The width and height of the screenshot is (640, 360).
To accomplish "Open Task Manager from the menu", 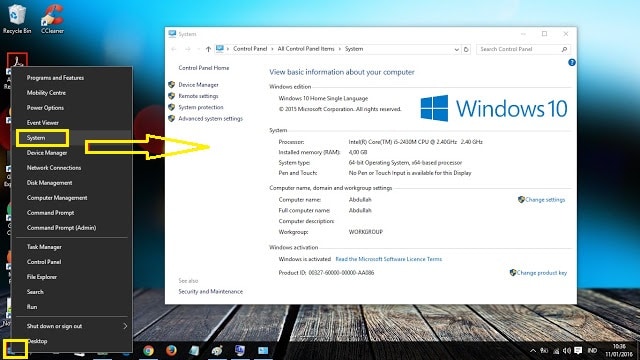I will pyautogui.click(x=44, y=247).
